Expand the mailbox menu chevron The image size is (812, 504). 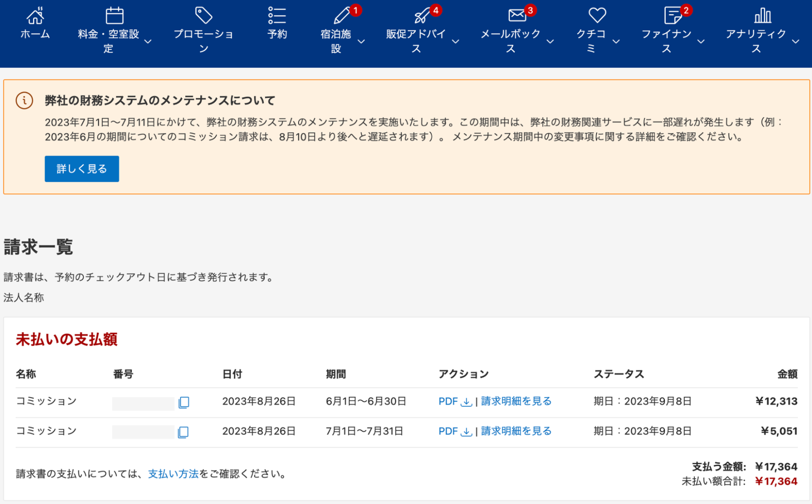click(x=550, y=41)
